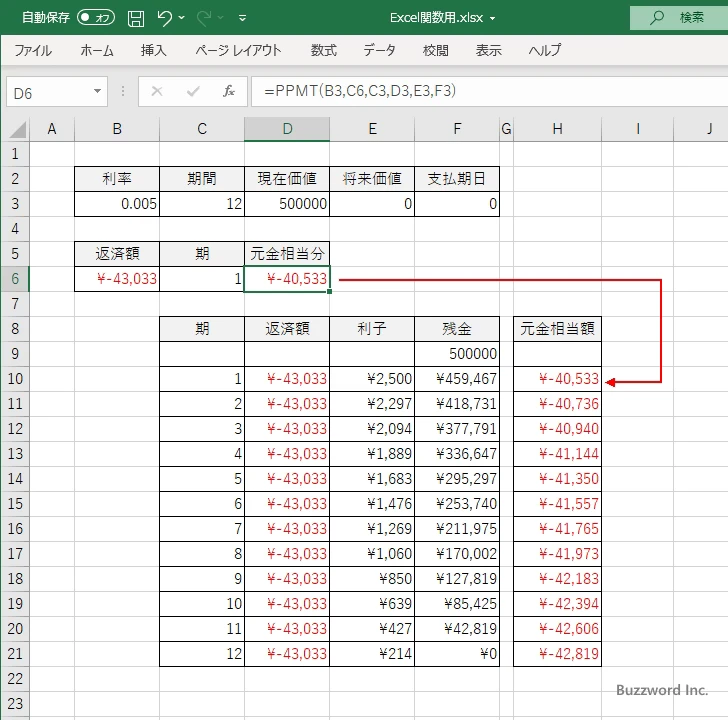Select balance cell showing ¥211,975

(x=457, y=529)
